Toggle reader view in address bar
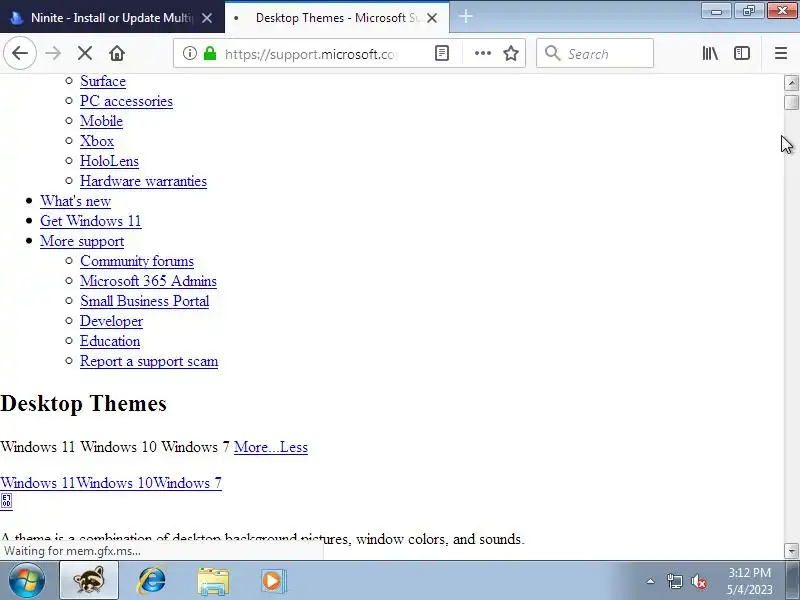 442,53
